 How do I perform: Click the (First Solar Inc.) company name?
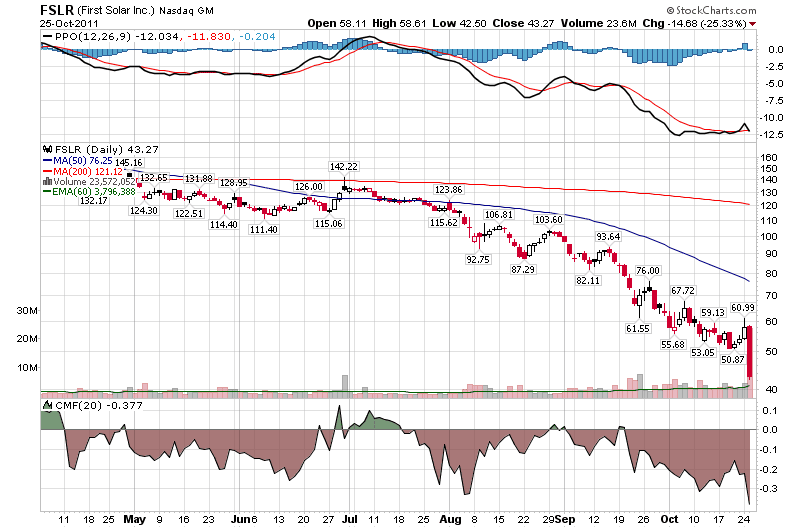click(116, 10)
